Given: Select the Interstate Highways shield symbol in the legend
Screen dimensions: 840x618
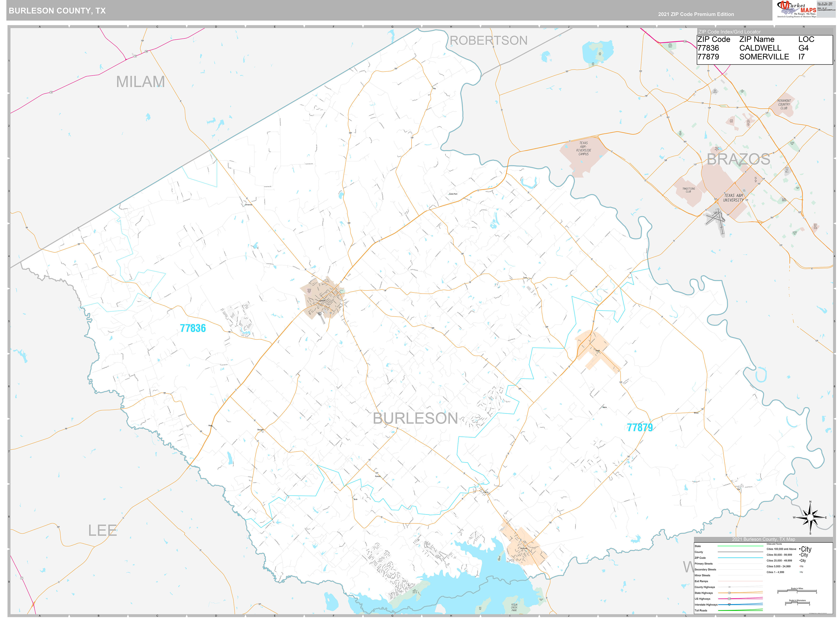Looking at the screenshot, I should (x=729, y=605).
